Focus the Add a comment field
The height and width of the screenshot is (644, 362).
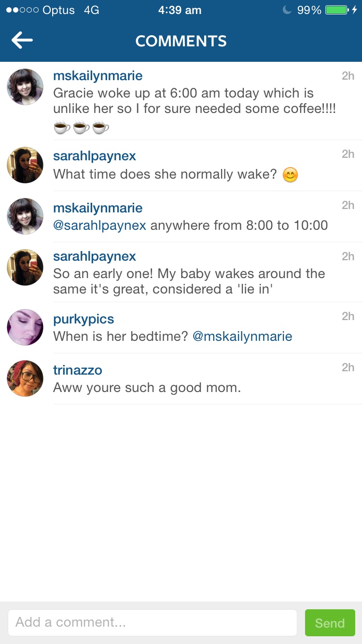pos(152,622)
